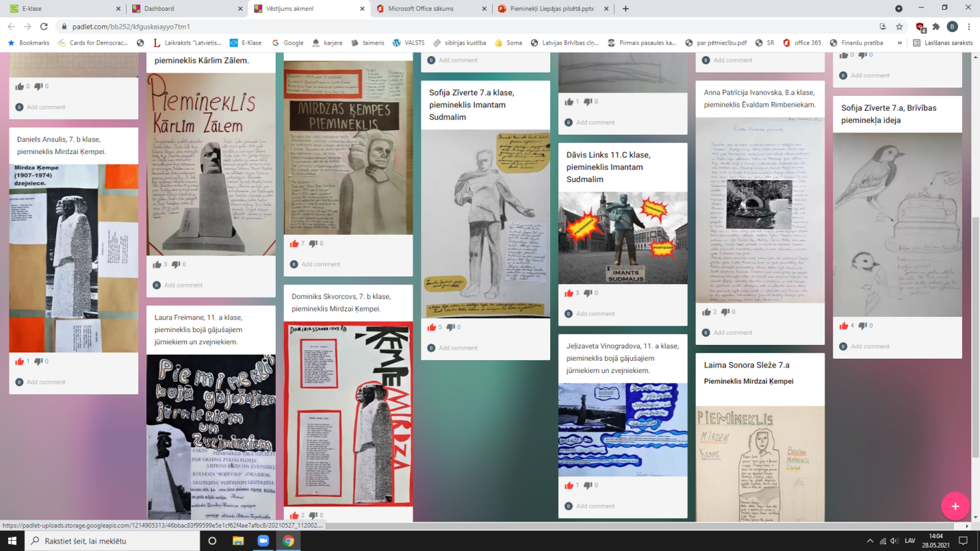Toggle dislike on Jeļizaveta Vinogradova's post

(x=588, y=485)
